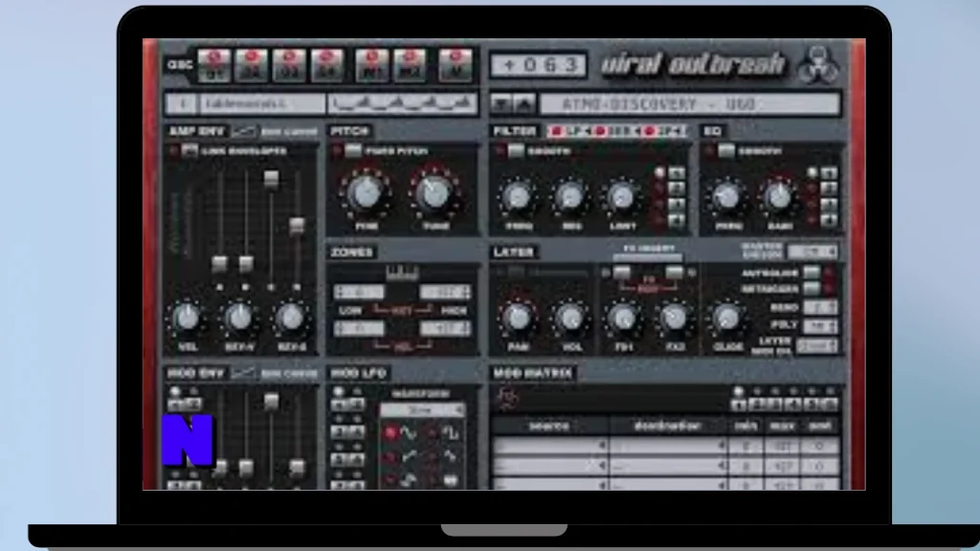980x551 pixels.
Task: Open the MOD ENV curve shape icon
Action: [243, 374]
